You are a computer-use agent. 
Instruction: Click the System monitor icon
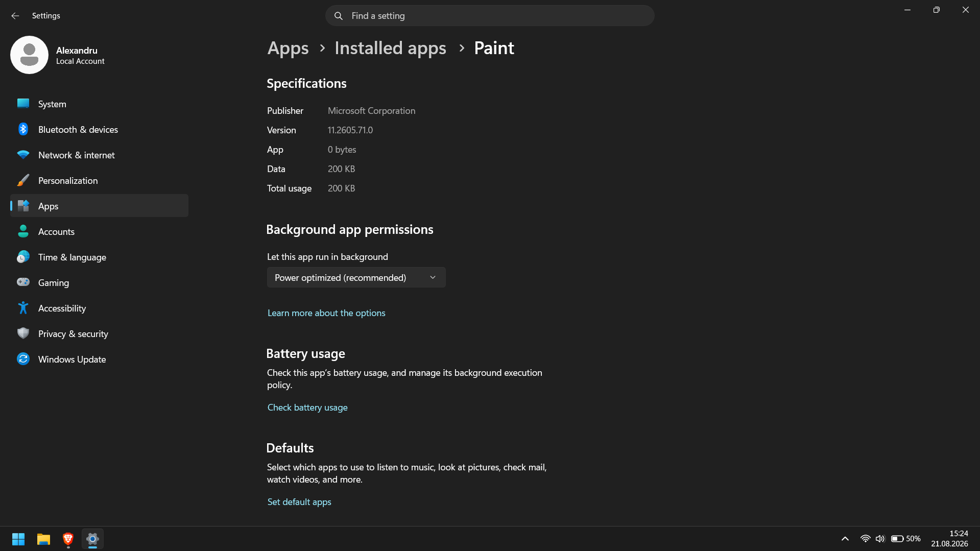click(x=23, y=104)
